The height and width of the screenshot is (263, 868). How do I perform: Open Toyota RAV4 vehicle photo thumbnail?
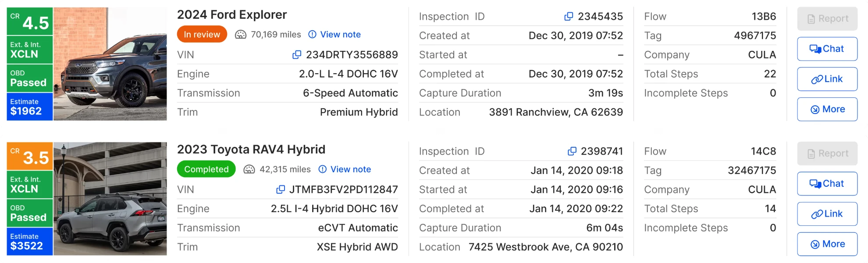tap(110, 199)
